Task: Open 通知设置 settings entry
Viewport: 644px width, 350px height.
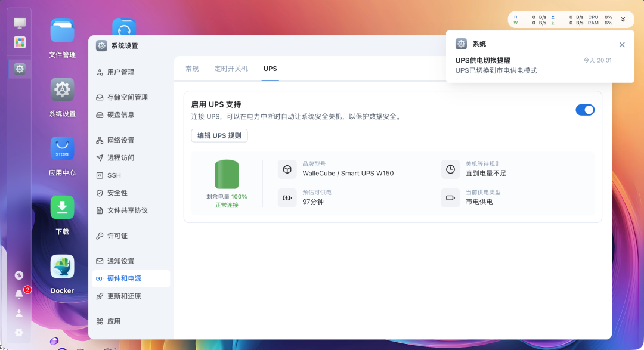Action: coord(122,261)
